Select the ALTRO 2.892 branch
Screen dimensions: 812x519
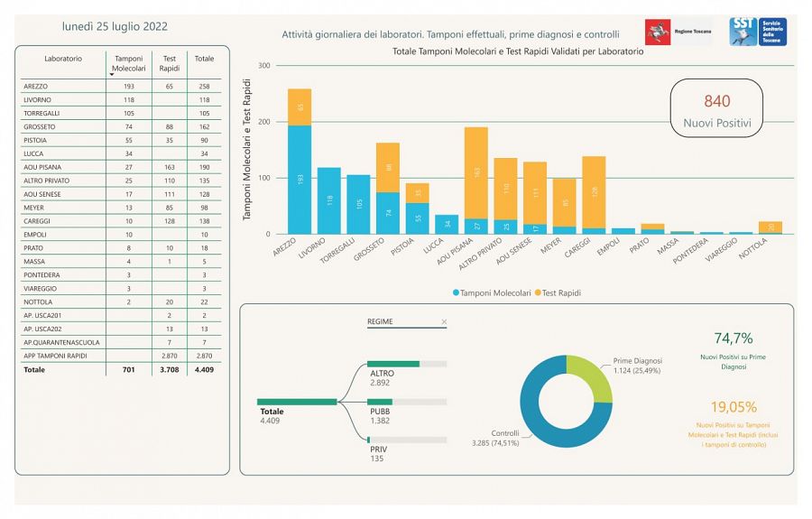(x=407, y=364)
